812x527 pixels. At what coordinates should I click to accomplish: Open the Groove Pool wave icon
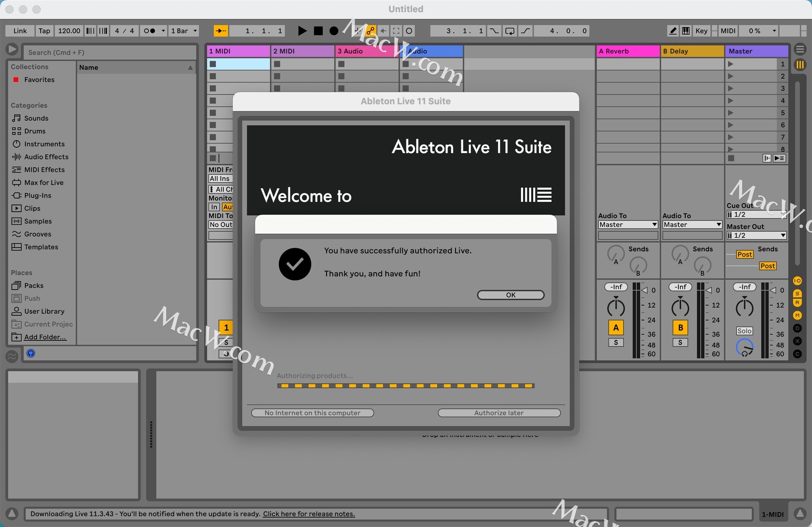point(12,356)
